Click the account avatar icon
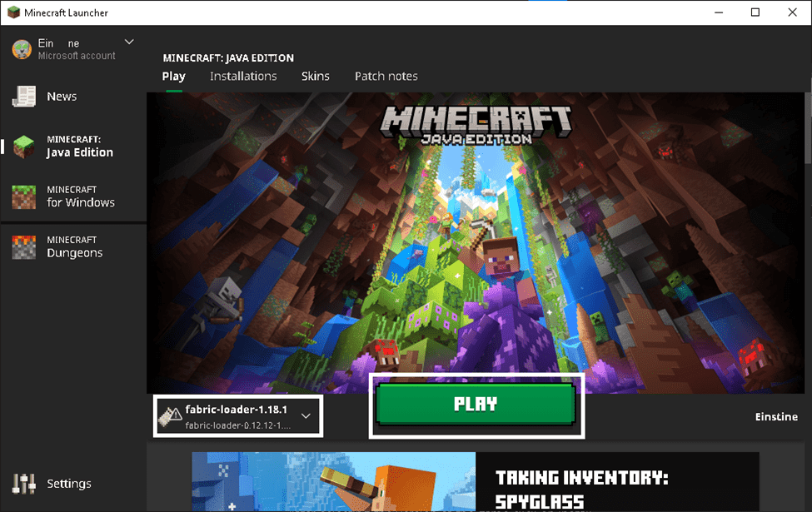The height and width of the screenshot is (512, 812). [x=22, y=50]
